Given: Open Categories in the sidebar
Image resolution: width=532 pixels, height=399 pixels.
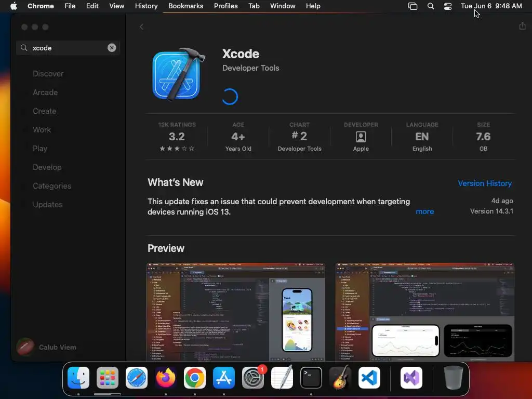Looking at the screenshot, I should 52,186.
